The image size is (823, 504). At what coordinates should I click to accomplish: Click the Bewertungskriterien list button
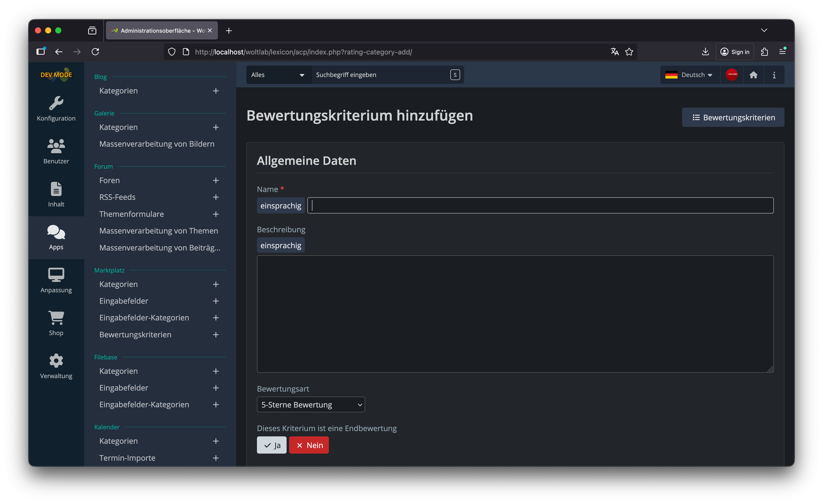coord(733,117)
